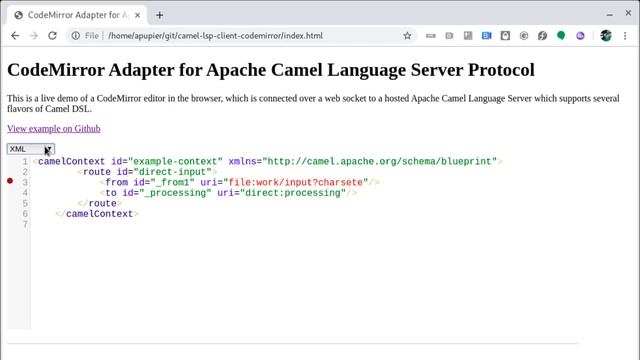Click the page heading CodeMirror Adapter
The image size is (640, 360).
(271, 70)
